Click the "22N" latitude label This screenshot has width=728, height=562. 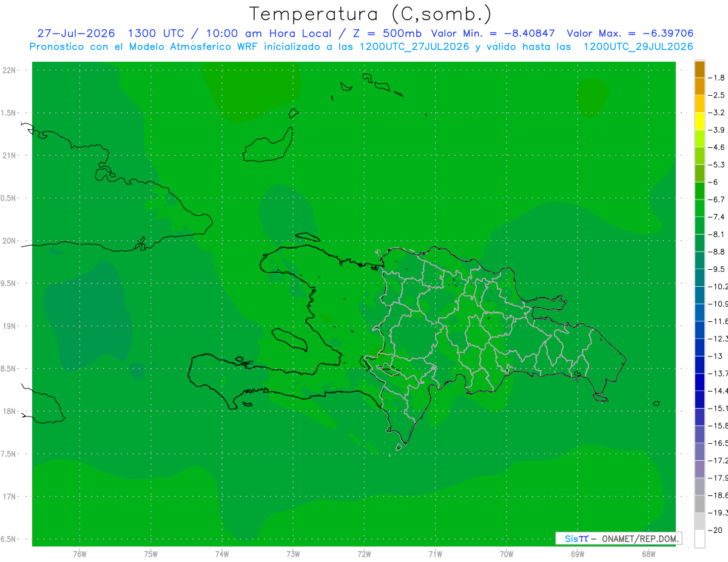click(x=9, y=70)
